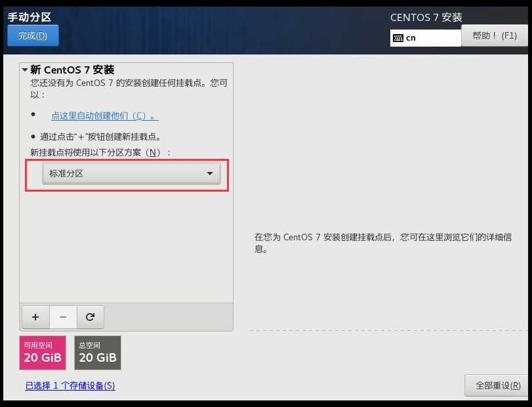This screenshot has height=407, width=532.
Task: Click the minus icon to remove partition
Action: coord(63,316)
